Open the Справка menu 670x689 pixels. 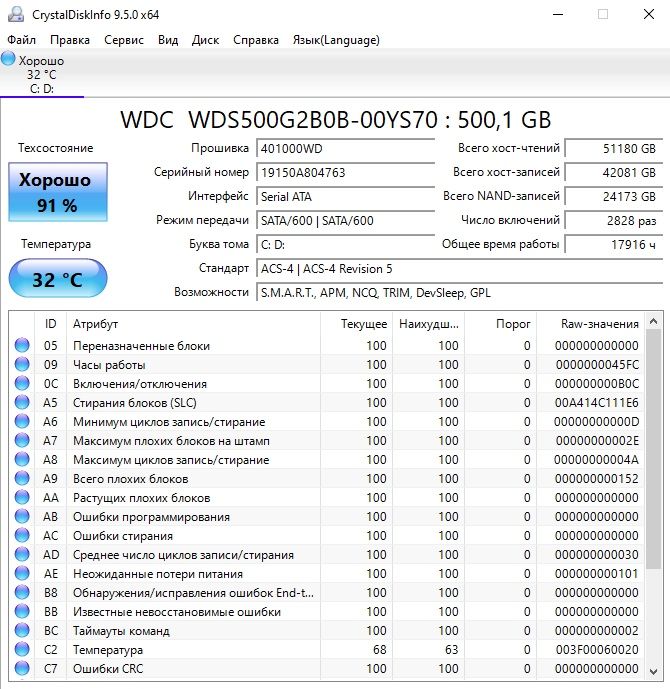point(255,40)
